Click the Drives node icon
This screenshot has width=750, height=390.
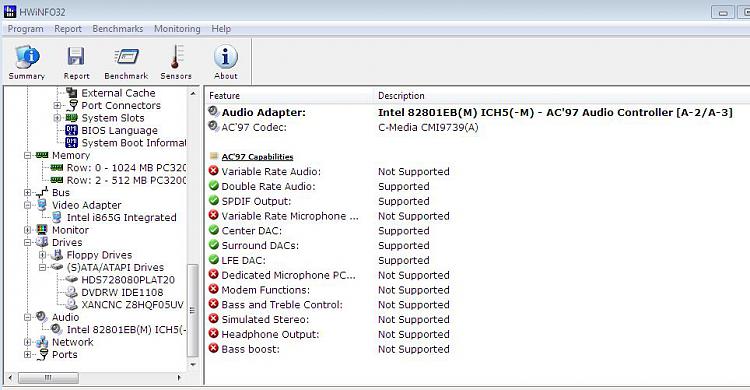(x=42, y=242)
